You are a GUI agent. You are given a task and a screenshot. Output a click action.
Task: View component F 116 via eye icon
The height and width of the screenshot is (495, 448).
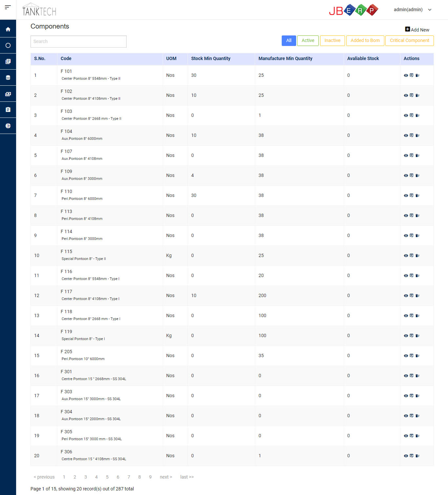(x=406, y=275)
